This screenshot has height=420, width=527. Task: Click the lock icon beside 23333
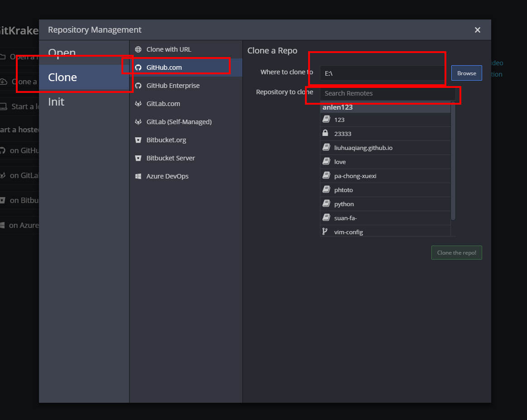point(325,133)
